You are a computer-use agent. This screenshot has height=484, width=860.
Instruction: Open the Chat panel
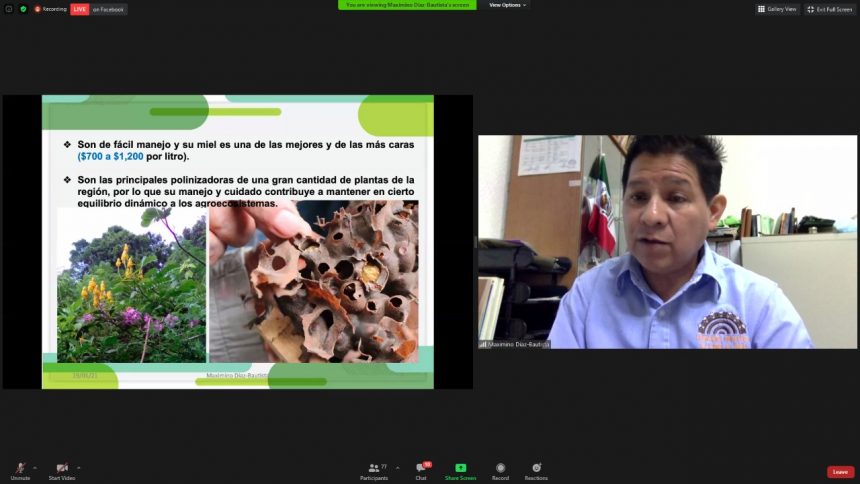pyautogui.click(x=421, y=470)
